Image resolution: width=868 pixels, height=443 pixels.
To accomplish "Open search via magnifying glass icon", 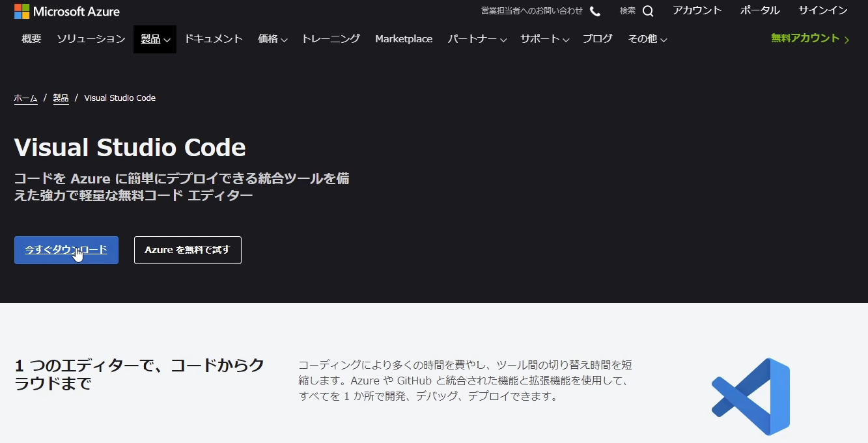I will tap(648, 11).
